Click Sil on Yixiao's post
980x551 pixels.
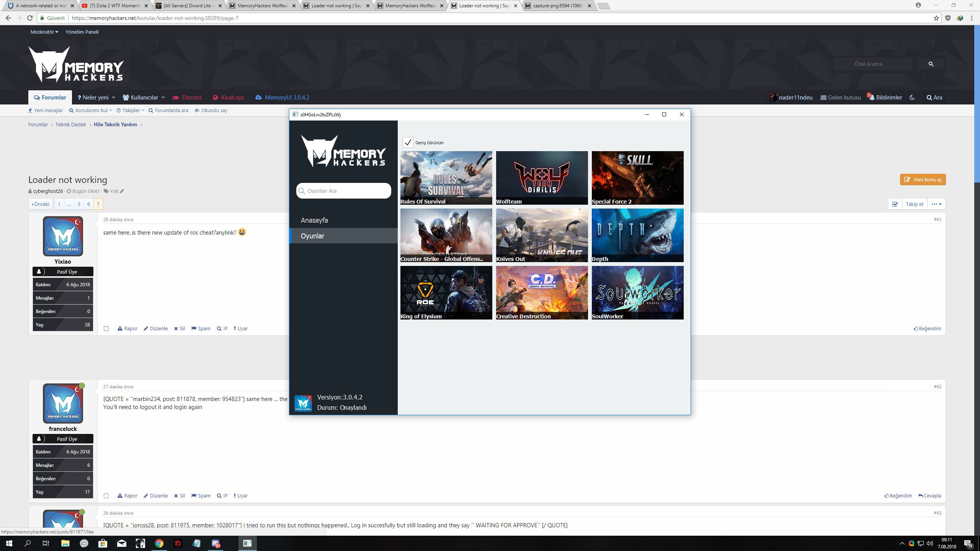(x=179, y=329)
